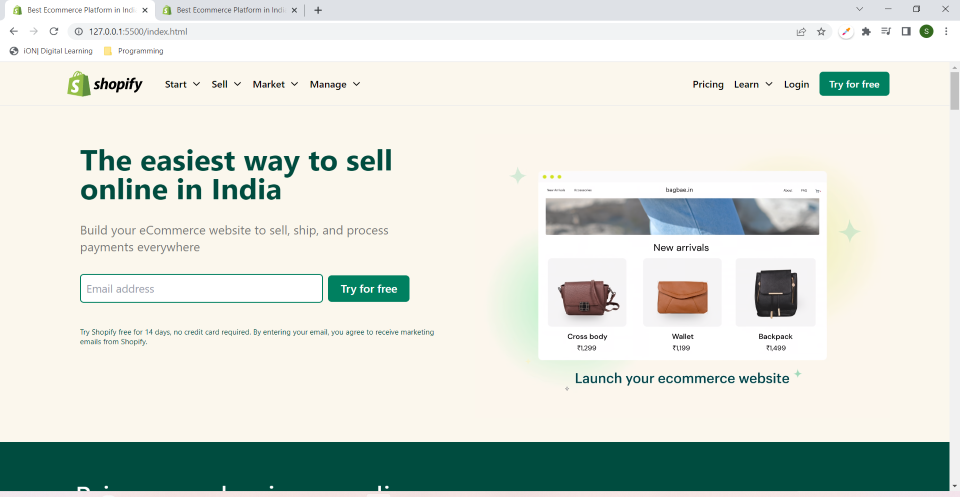The width and height of the screenshot is (960, 497).
Task: Open the green S profile avatar
Action: (926, 31)
